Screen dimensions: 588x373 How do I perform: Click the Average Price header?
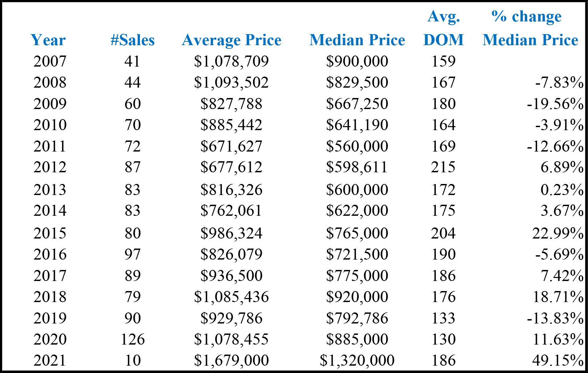pyautogui.click(x=232, y=40)
